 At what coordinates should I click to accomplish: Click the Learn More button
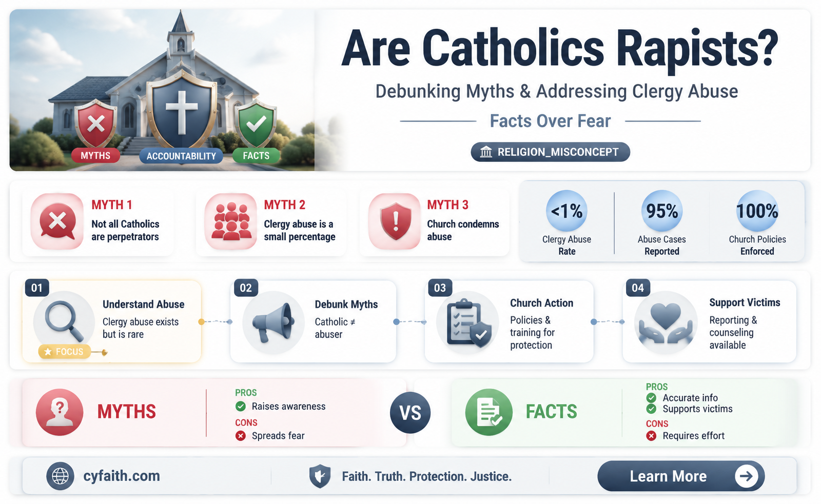681,476
